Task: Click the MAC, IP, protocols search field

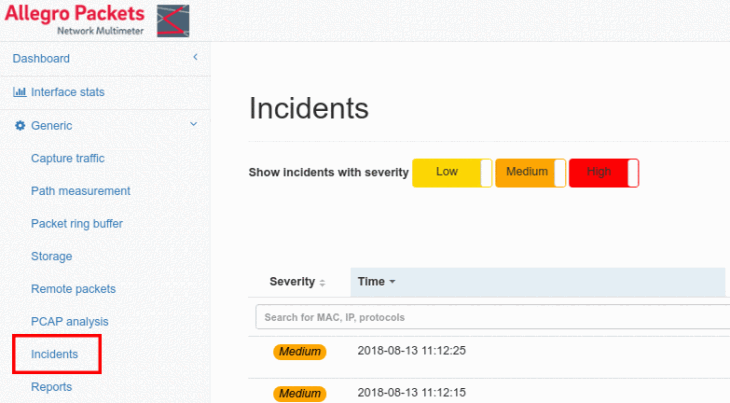Action: 490,317
